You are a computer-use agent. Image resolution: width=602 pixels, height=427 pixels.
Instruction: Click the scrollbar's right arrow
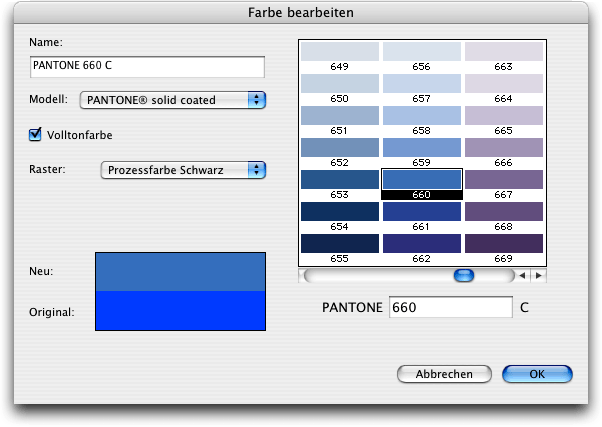coord(539,275)
